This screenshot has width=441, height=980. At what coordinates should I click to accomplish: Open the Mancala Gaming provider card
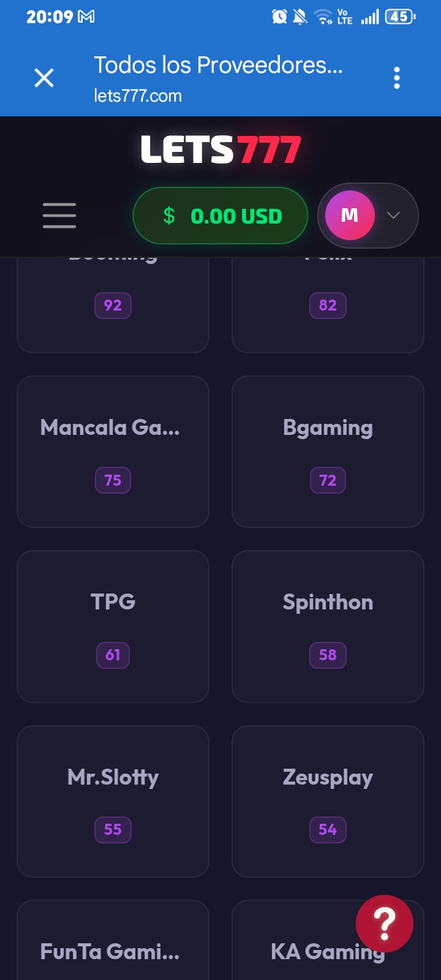tap(113, 451)
